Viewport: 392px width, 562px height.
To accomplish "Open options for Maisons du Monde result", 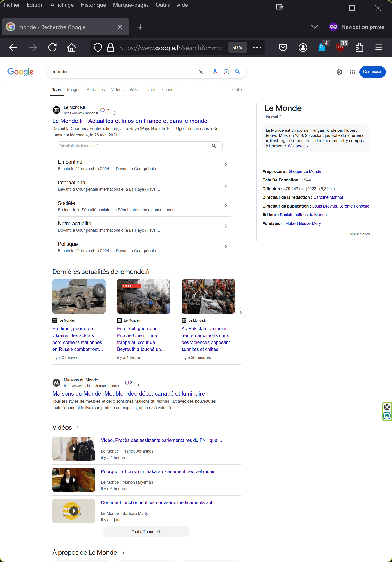I will pyautogui.click(x=139, y=386).
